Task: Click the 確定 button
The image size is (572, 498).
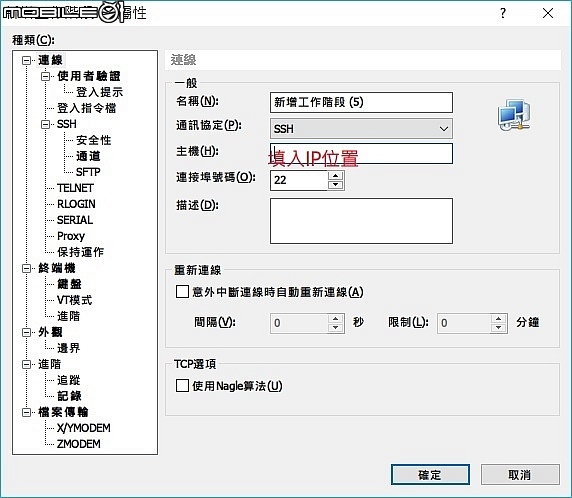Action: pyautogui.click(x=430, y=475)
